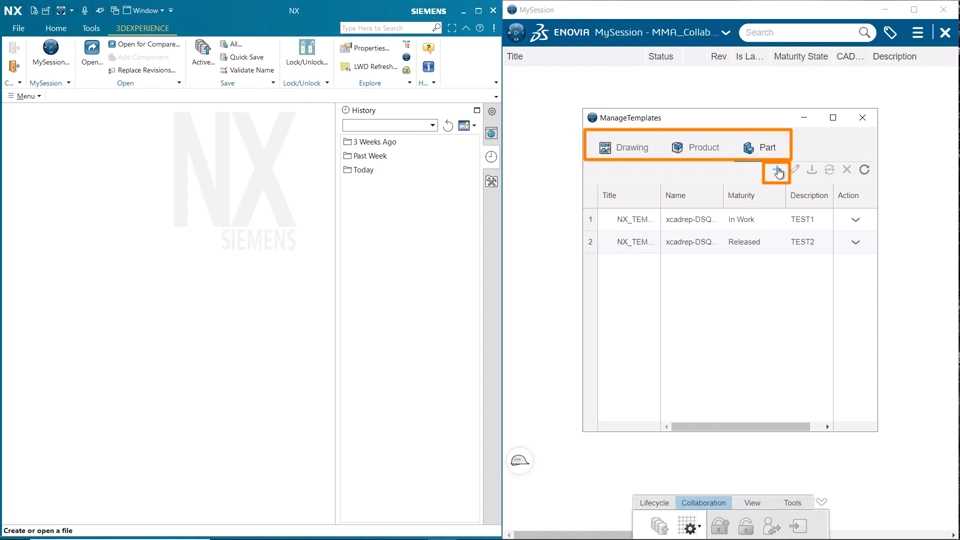Click the NX Type Here to Search box

(386, 28)
